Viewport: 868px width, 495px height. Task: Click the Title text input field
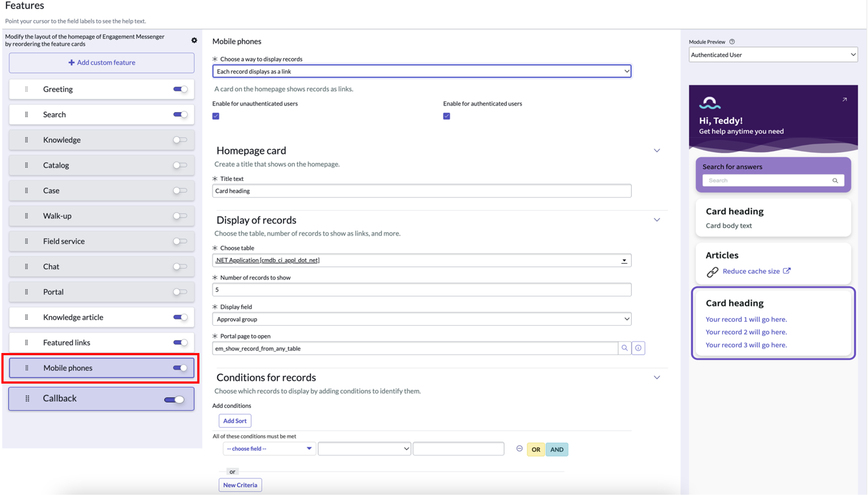[x=422, y=191]
